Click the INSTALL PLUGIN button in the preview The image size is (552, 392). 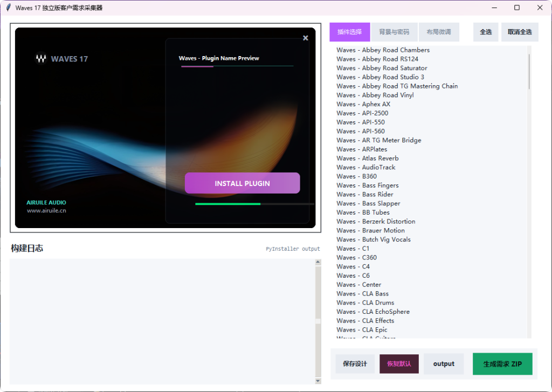pyautogui.click(x=242, y=183)
